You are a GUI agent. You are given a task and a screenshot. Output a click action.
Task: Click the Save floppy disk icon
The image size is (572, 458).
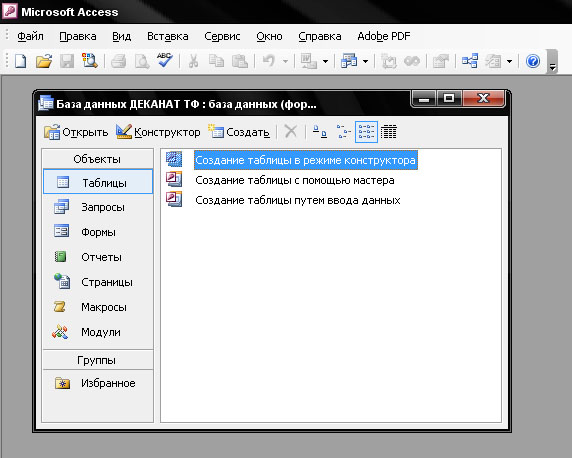pyautogui.click(x=67, y=61)
